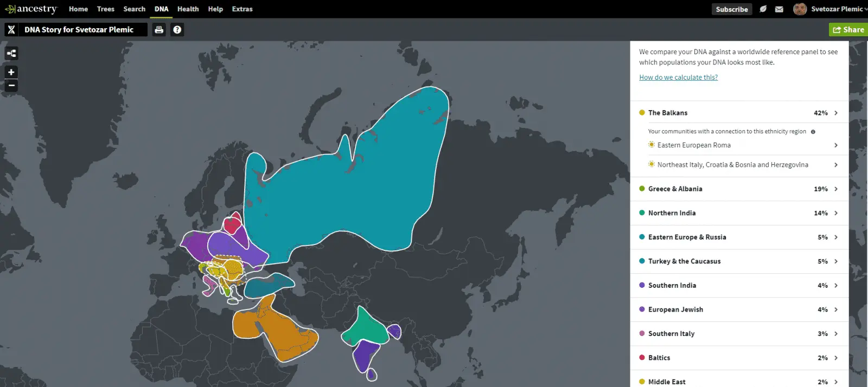Expand Southern Italy chevron
Screen dimensions: 868x387
coord(836,334)
